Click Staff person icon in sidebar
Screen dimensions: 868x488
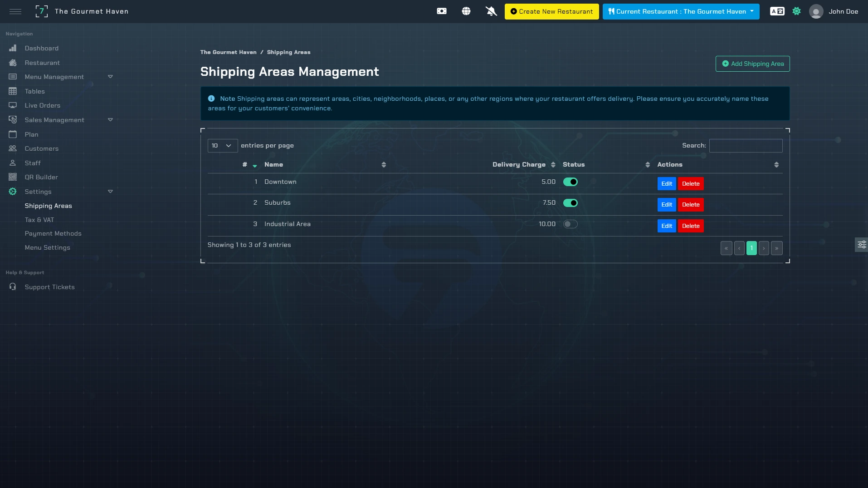coord(13,163)
